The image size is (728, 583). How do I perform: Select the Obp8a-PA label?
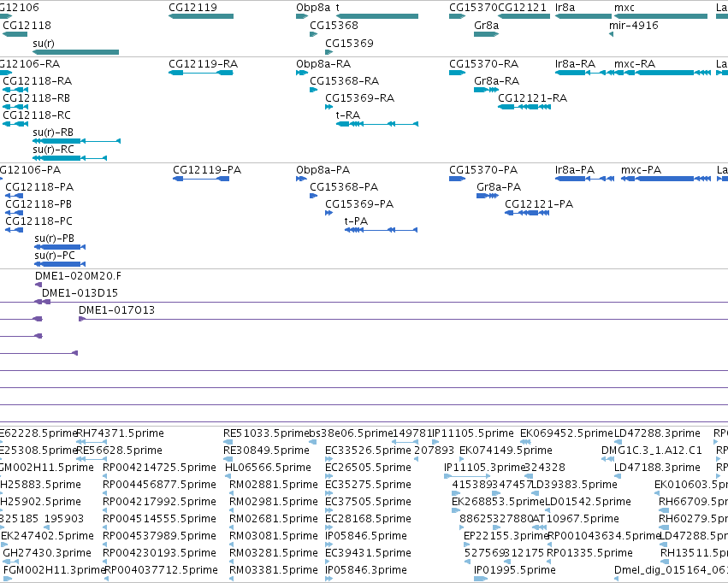tap(323, 170)
